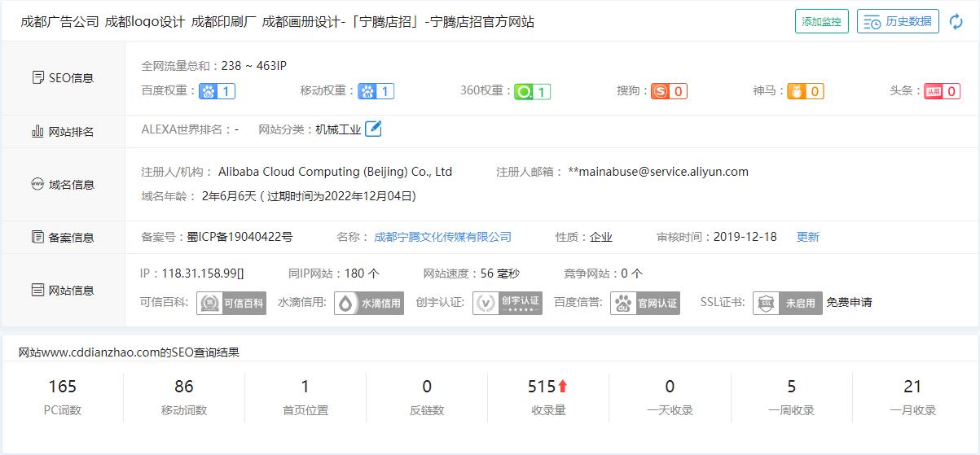Screen dimensions: 980x455
Task: Open the 水滴信用 credit badge
Action: (369, 303)
